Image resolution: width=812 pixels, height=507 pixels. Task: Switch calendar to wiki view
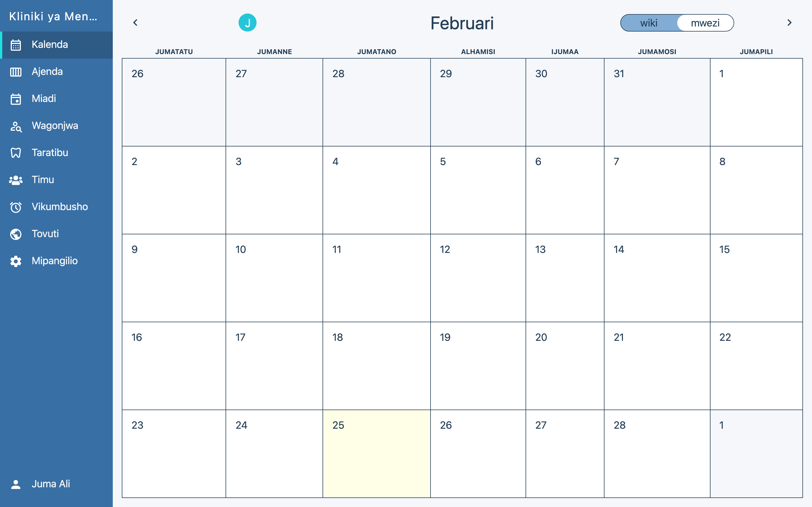coord(648,23)
